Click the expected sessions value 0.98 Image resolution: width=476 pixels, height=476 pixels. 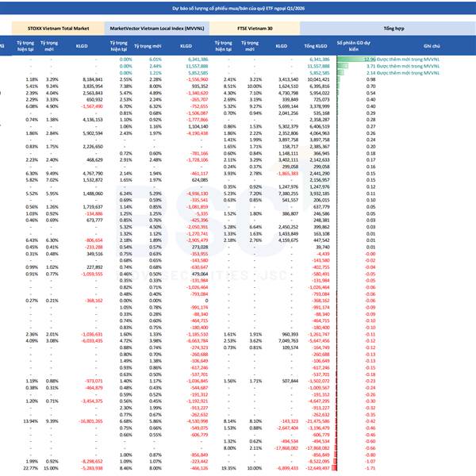tap(371, 79)
